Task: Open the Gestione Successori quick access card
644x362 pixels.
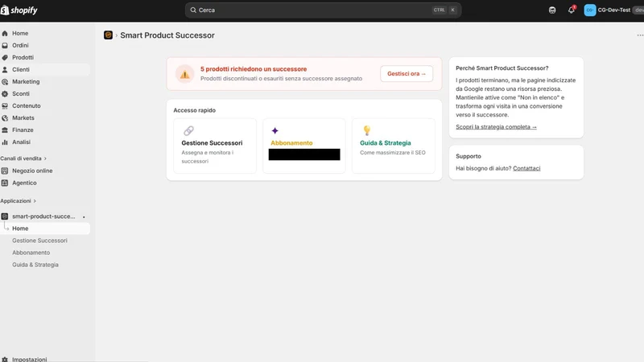Action: 215,146
